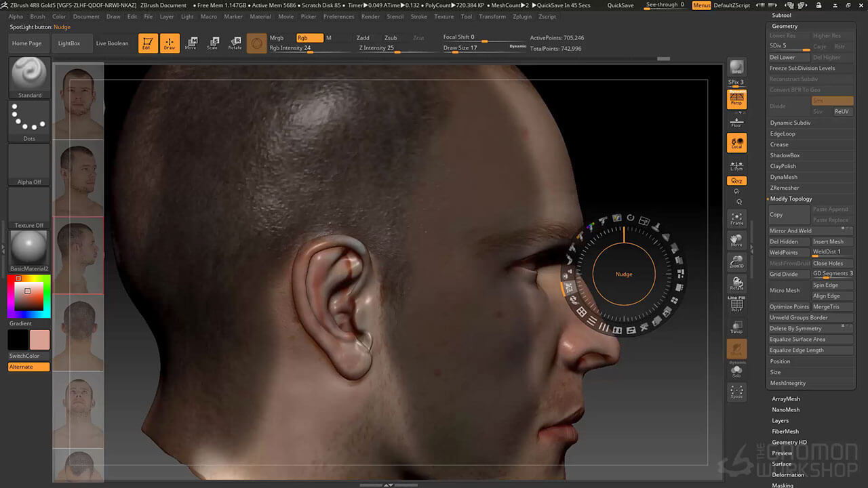The image size is (868, 488).
Task: Enable the Zadd mode
Action: tap(363, 38)
